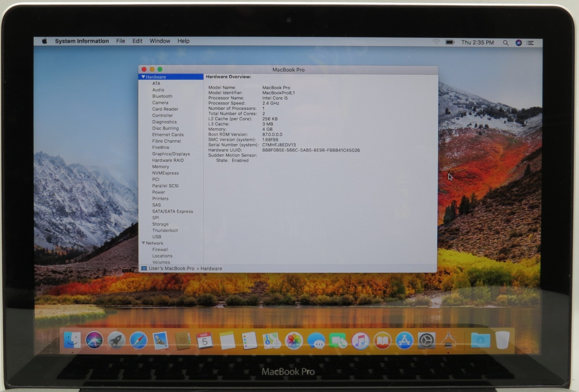579x392 pixels.
Task: Select Memory in the sidebar
Action: [x=161, y=167]
